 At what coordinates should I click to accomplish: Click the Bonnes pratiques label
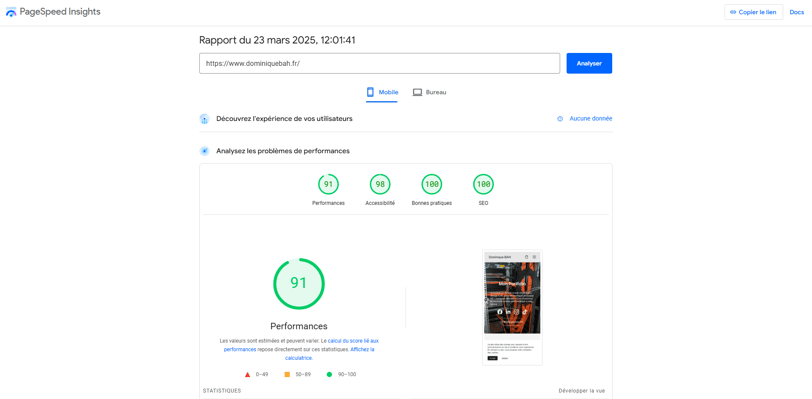tap(432, 203)
